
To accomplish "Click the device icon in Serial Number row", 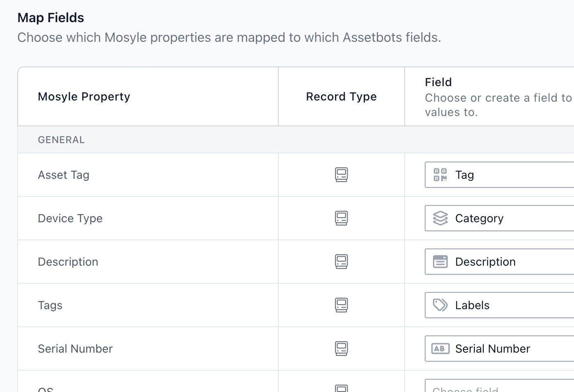I will 342,349.
